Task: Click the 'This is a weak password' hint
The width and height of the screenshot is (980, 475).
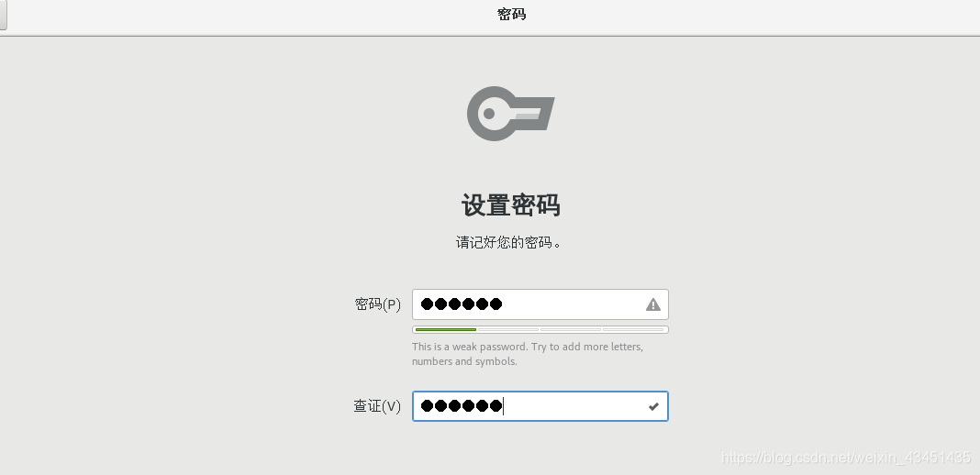Action: pyautogui.click(x=528, y=354)
